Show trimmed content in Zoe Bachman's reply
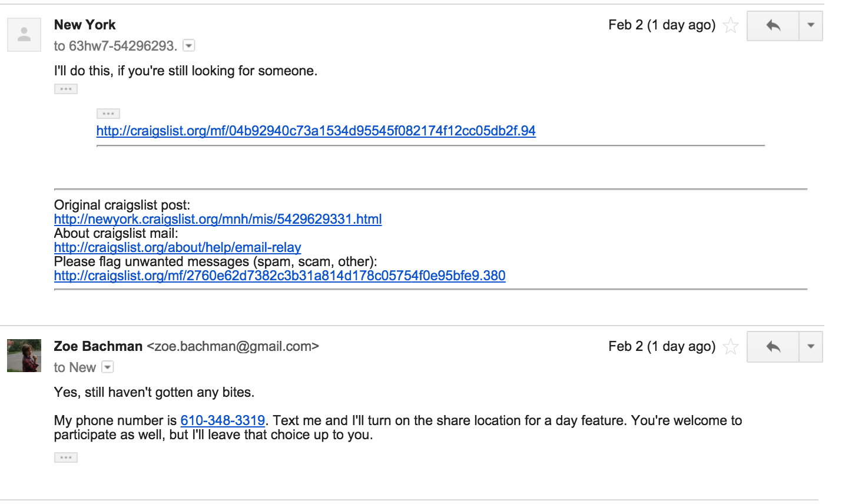The width and height of the screenshot is (842, 504). [x=66, y=457]
